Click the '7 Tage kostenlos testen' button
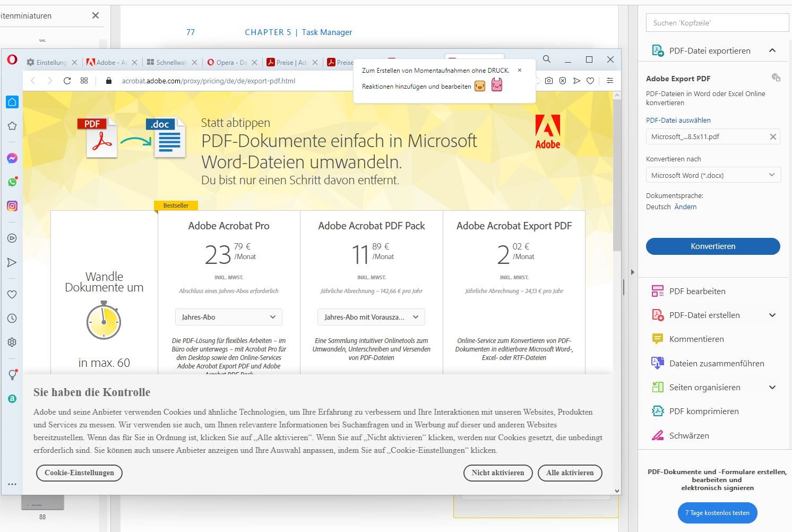The height and width of the screenshot is (532, 792). 717,513
